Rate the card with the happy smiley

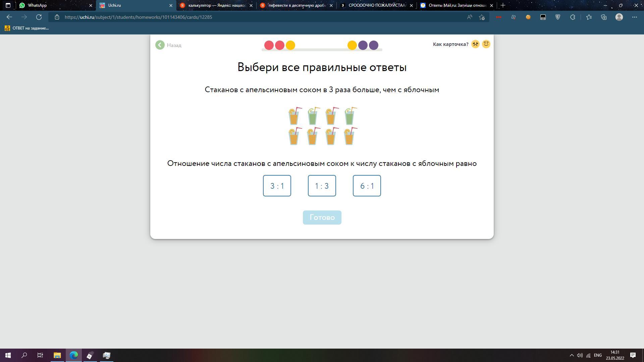tap(486, 44)
